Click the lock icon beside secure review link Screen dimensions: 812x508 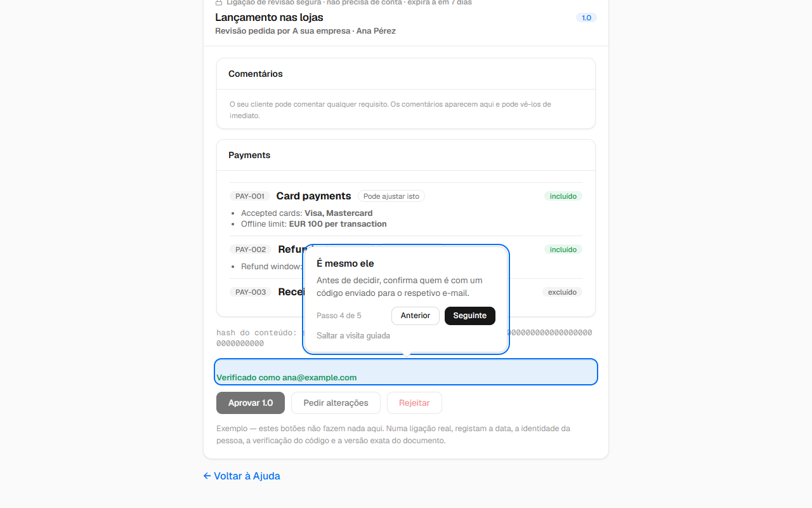pyautogui.click(x=219, y=3)
